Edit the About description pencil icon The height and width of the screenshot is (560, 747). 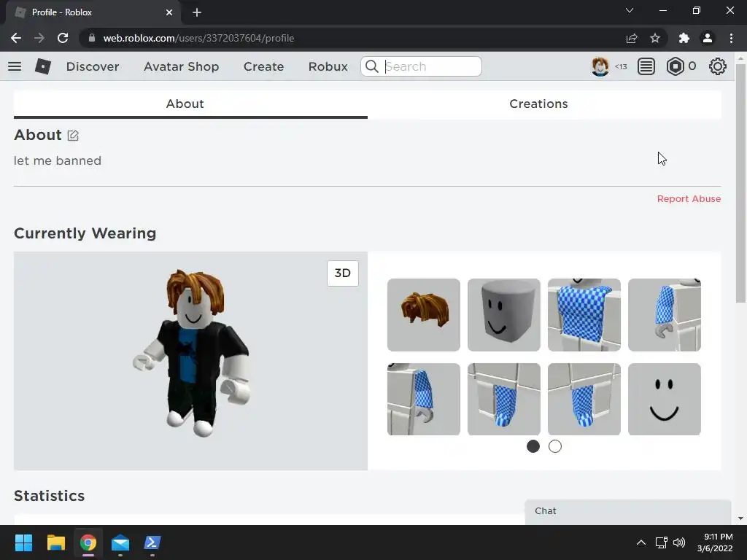(x=73, y=136)
